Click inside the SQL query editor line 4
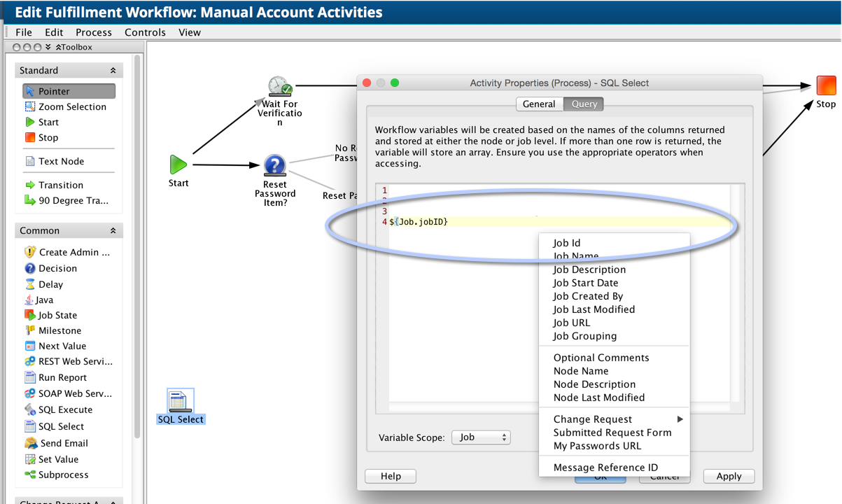Viewport: 842px width, 504px height. click(x=490, y=222)
